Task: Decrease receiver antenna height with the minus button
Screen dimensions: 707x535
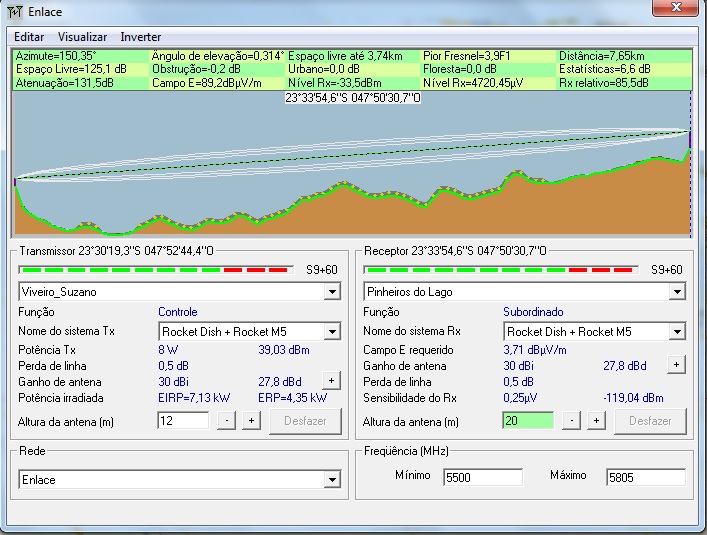Action: click(572, 421)
